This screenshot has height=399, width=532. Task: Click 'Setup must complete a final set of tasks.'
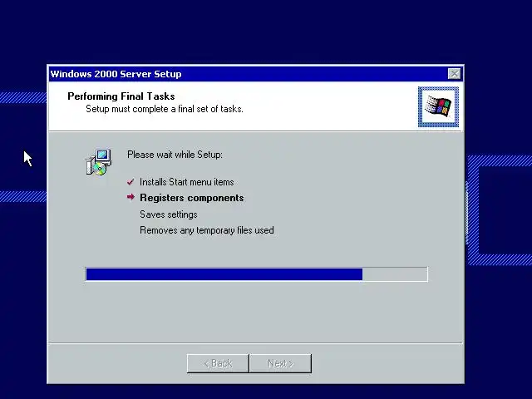(165, 109)
